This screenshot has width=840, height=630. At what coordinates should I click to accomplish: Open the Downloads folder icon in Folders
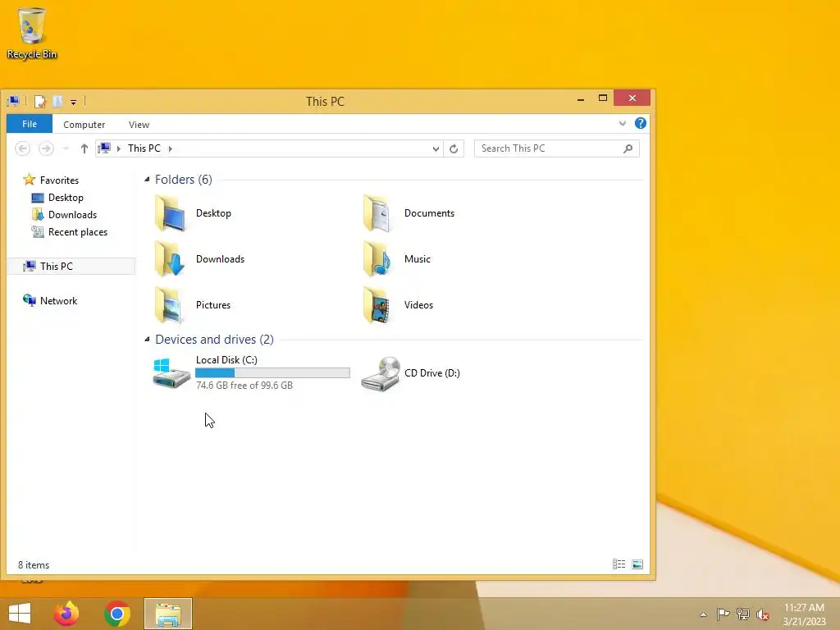click(x=171, y=259)
